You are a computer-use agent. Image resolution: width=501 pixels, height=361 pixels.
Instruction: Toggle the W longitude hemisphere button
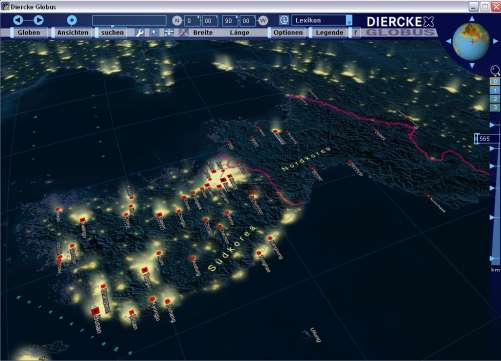point(263,21)
